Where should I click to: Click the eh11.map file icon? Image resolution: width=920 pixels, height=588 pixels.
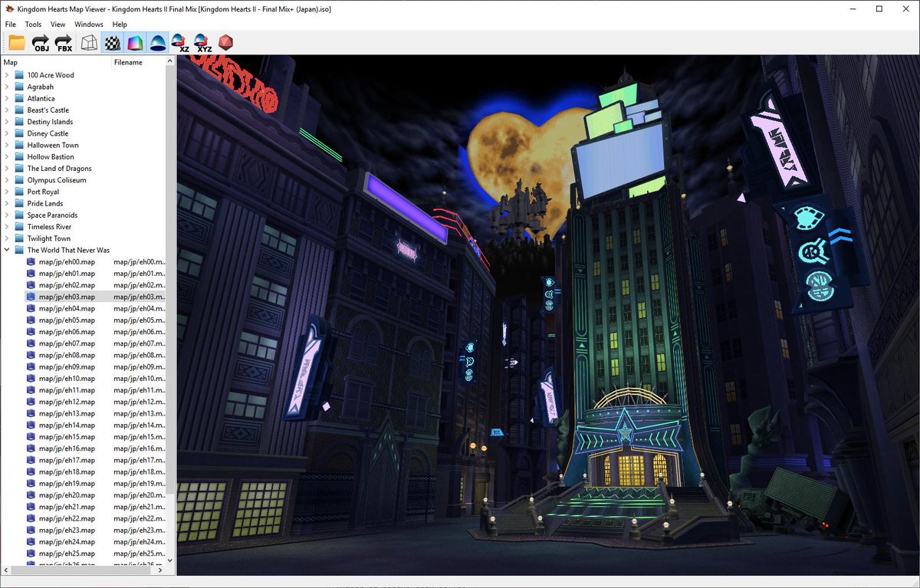click(x=31, y=390)
